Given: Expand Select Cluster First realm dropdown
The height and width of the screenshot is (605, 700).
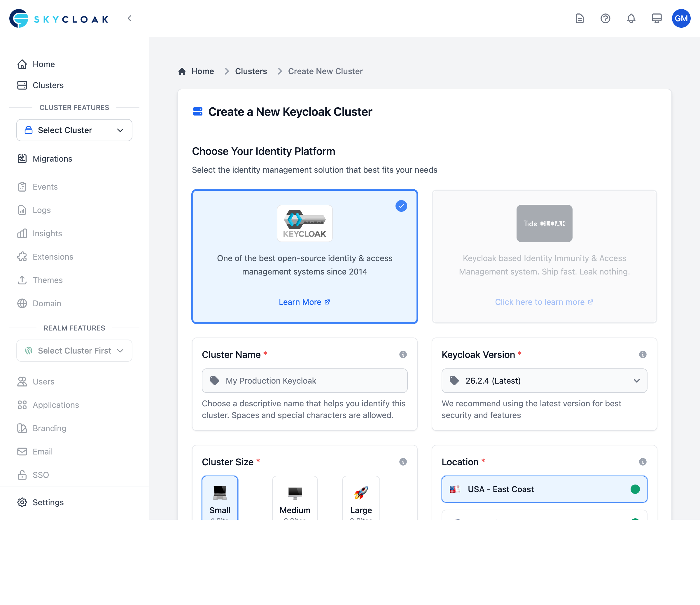Looking at the screenshot, I should pyautogui.click(x=74, y=351).
